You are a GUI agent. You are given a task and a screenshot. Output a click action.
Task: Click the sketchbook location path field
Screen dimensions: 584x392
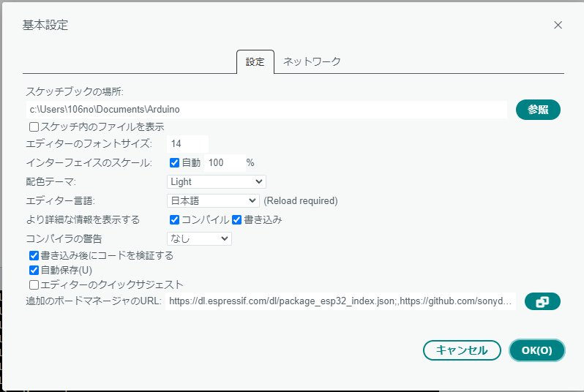[x=266, y=109]
